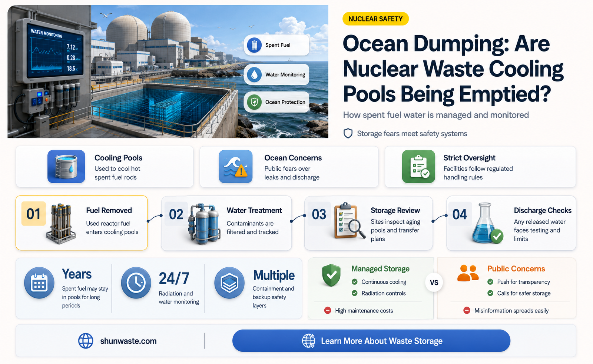The height and width of the screenshot is (364, 593).
Task: Click the Managed Storage green shield icon
Action: click(331, 275)
